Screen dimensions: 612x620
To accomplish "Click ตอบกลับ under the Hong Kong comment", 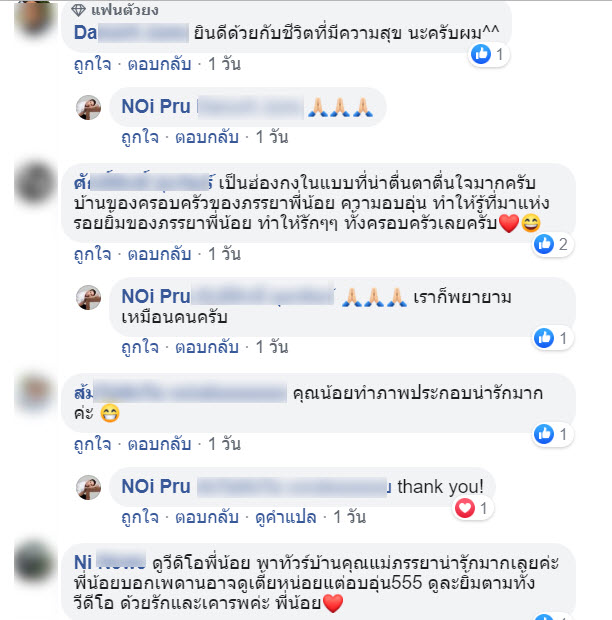I will point(159,254).
